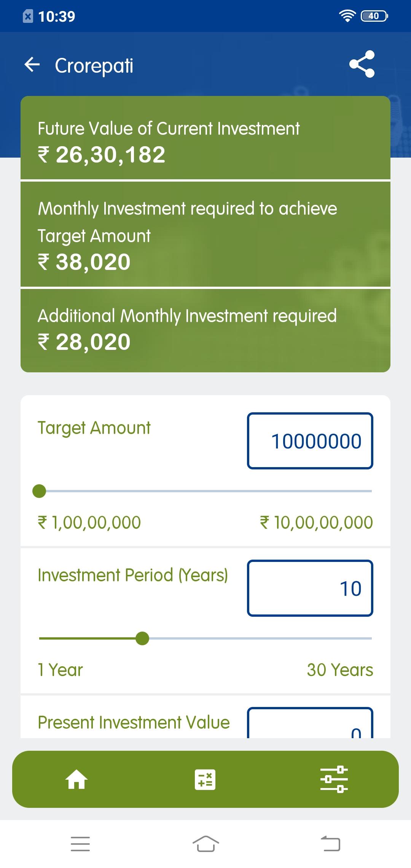411x868 pixels.
Task: Click the Target Amount slider handle
Action: click(39, 491)
